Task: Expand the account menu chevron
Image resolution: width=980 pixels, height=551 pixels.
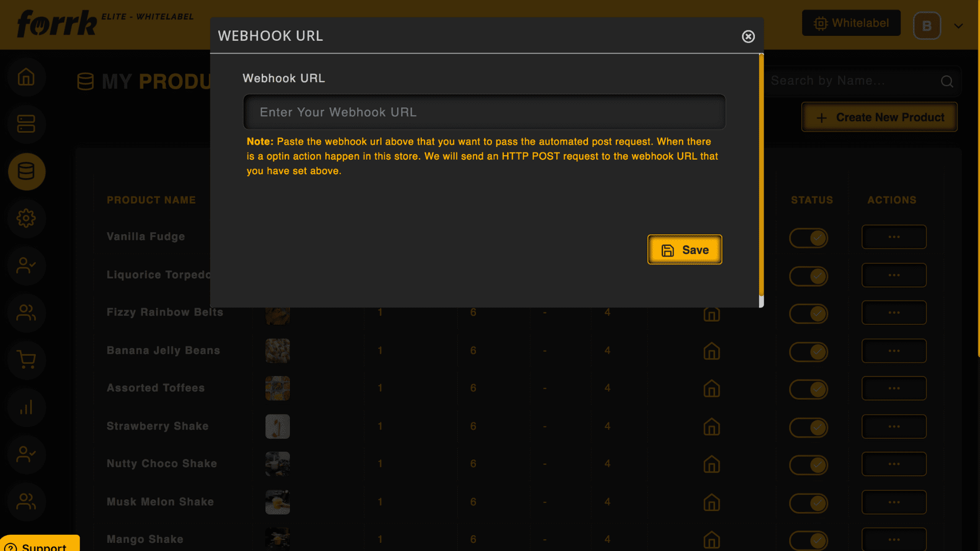Action: point(959,26)
